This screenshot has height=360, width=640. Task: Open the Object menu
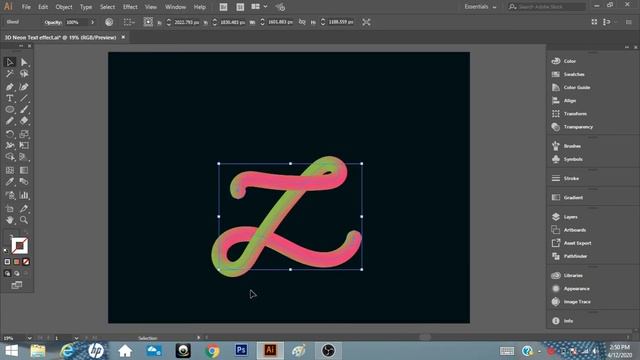coord(64,7)
